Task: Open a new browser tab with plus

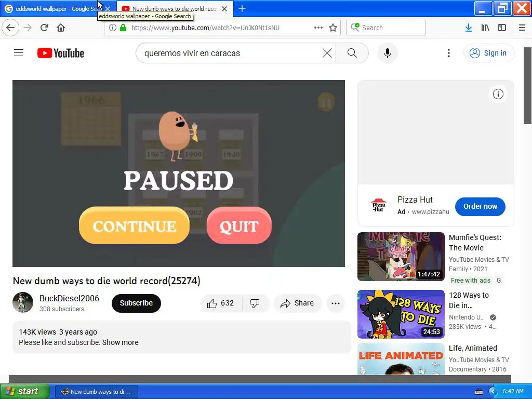Action: [242, 8]
